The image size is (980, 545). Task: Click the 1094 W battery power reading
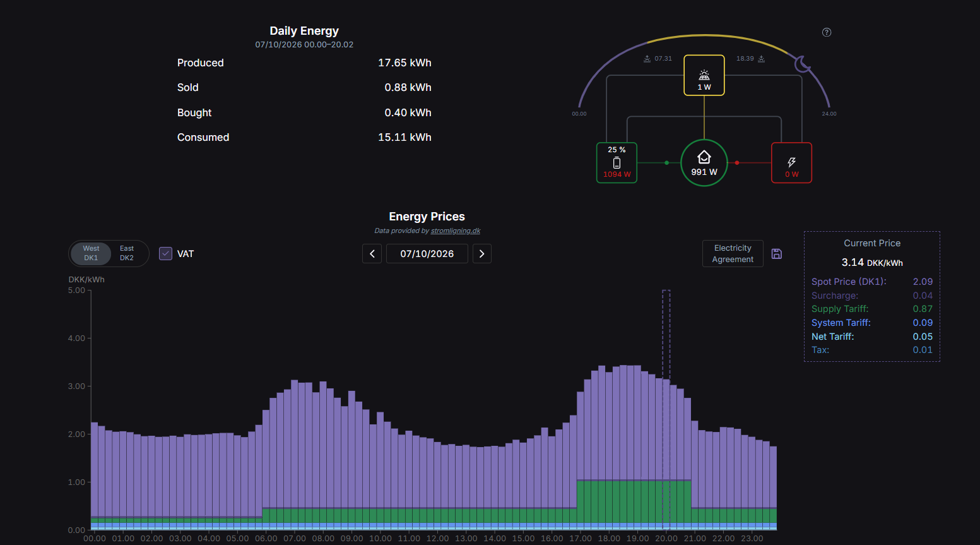(617, 174)
